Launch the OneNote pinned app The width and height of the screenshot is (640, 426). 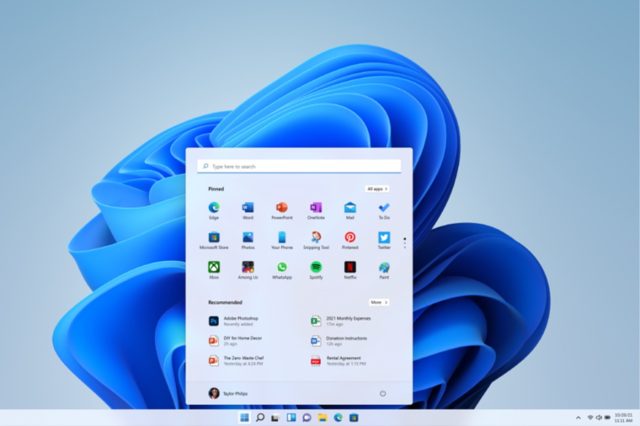[316, 208]
